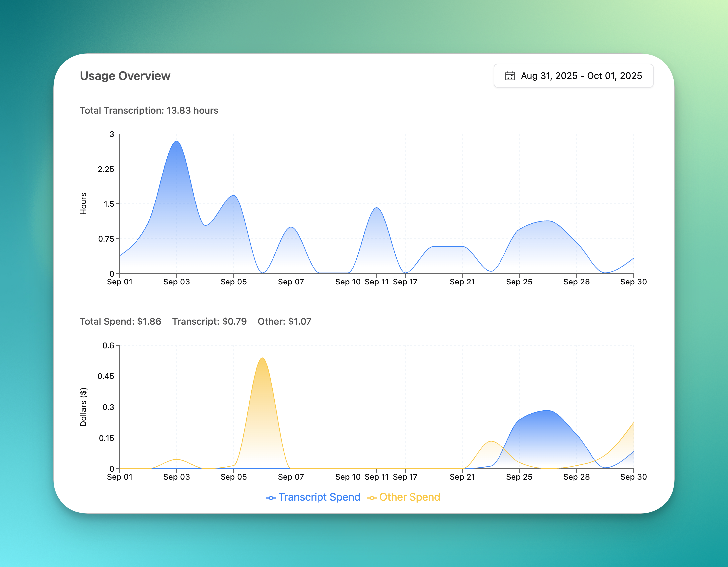
Task: Click the Usage Overview heading
Action: click(x=125, y=76)
